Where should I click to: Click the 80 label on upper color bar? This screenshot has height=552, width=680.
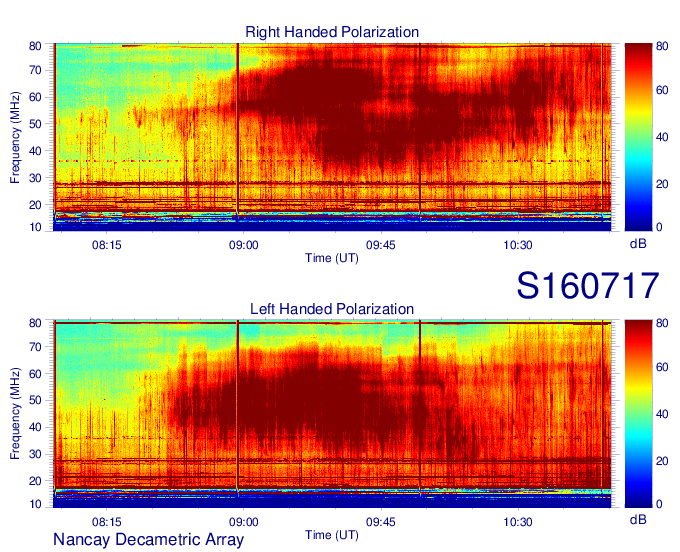click(662, 46)
